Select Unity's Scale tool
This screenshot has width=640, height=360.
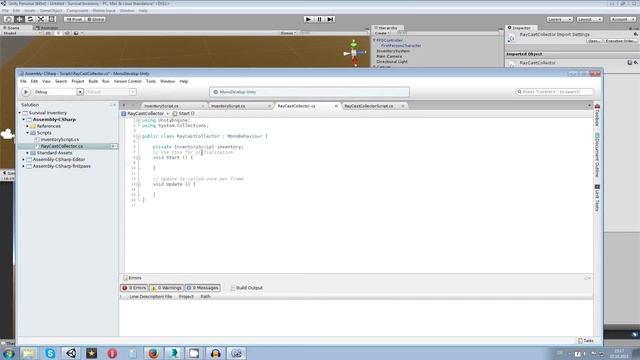pos(41,19)
